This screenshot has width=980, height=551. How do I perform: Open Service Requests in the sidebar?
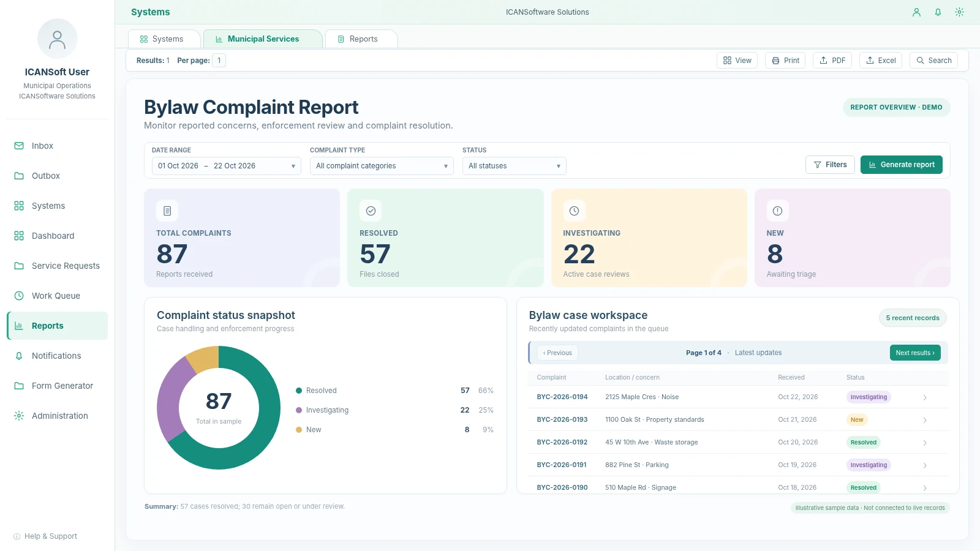(57, 266)
